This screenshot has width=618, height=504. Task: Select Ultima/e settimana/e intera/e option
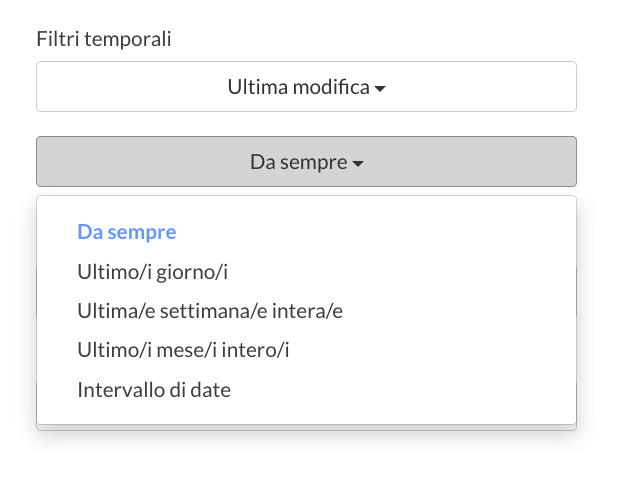(210, 311)
